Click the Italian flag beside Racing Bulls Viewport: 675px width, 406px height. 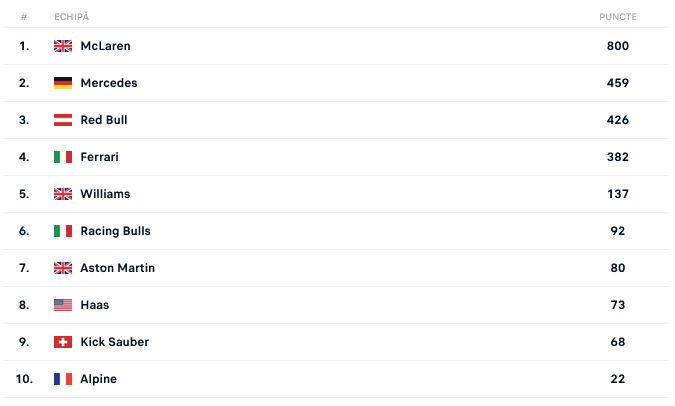pos(63,231)
